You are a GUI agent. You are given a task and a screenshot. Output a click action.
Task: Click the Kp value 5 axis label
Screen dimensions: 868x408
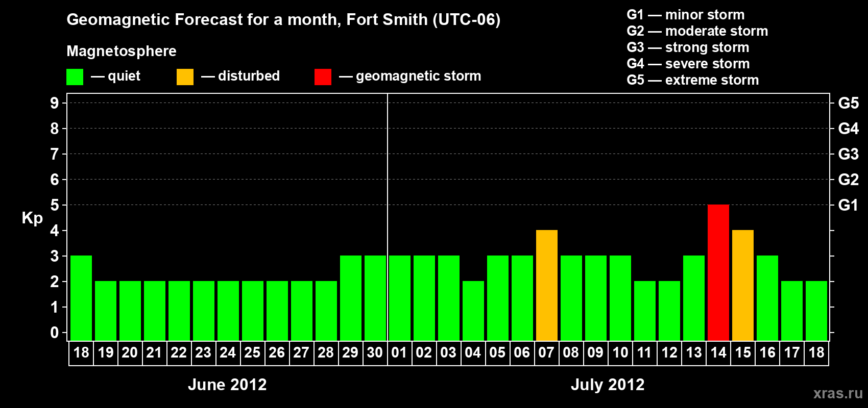coord(55,205)
